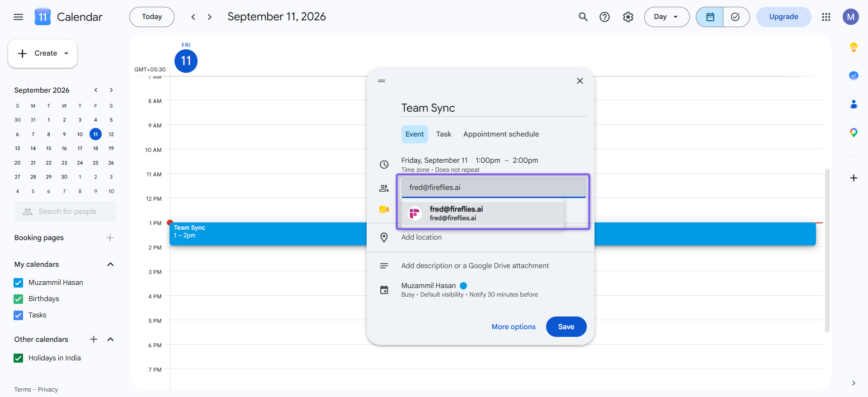Click the Today button

pyautogui.click(x=152, y=17)
